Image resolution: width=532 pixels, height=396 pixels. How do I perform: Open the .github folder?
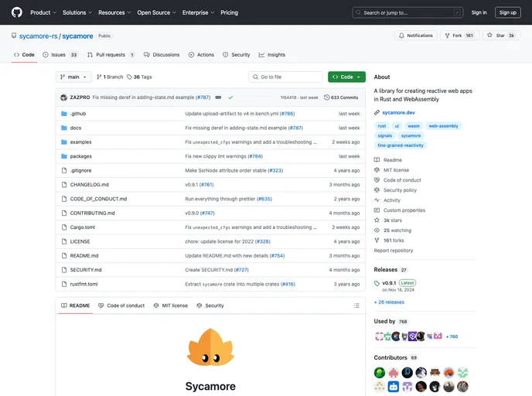tap(78, 114)
